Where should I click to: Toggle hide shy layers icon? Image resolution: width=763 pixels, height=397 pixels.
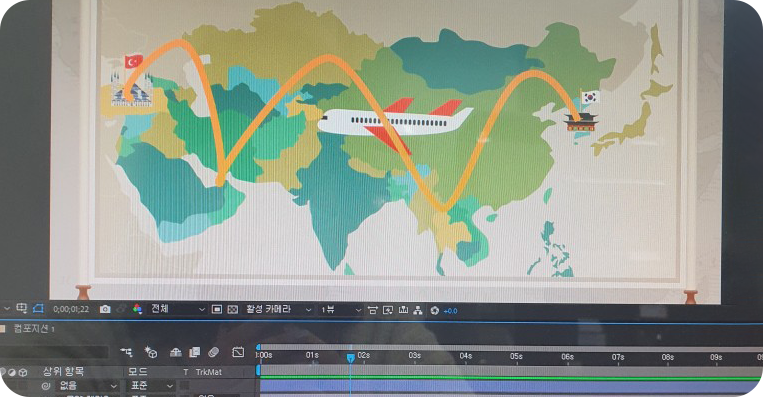point(176,352)
